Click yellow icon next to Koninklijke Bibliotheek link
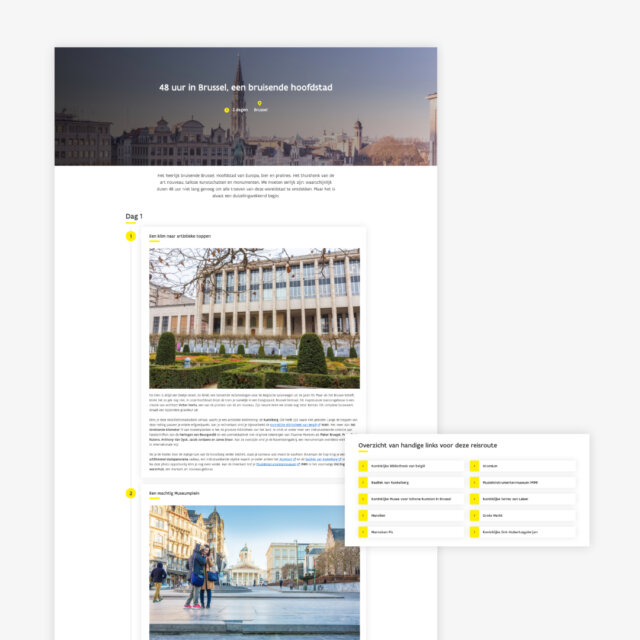Viewport: 640px width, 640px height. 363,465
